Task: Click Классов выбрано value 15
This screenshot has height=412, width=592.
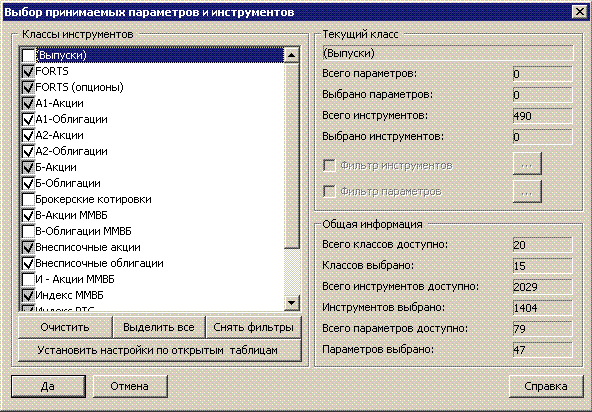Action: pos(543,266)
